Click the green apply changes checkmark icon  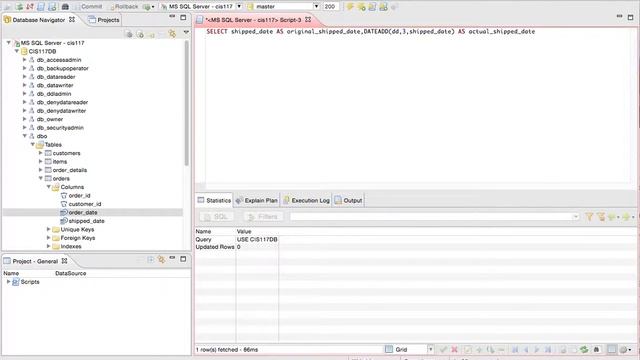443,349
